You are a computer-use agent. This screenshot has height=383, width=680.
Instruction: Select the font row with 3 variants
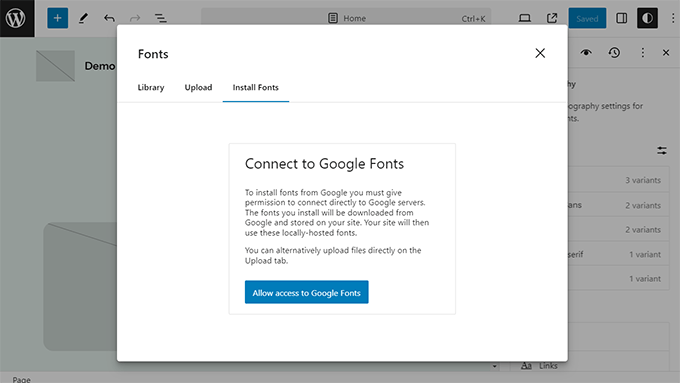click(618, 180)
